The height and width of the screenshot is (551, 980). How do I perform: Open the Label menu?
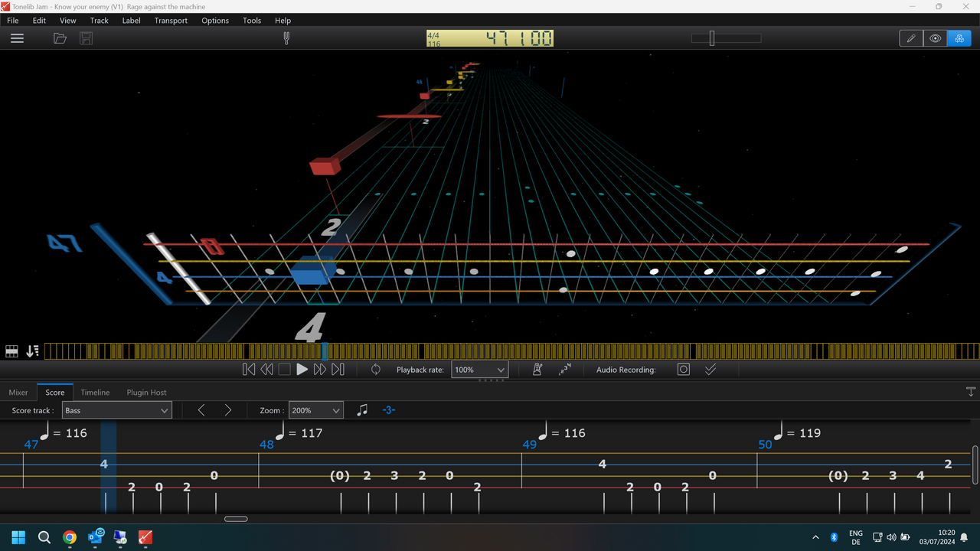(x=132, y=21)
